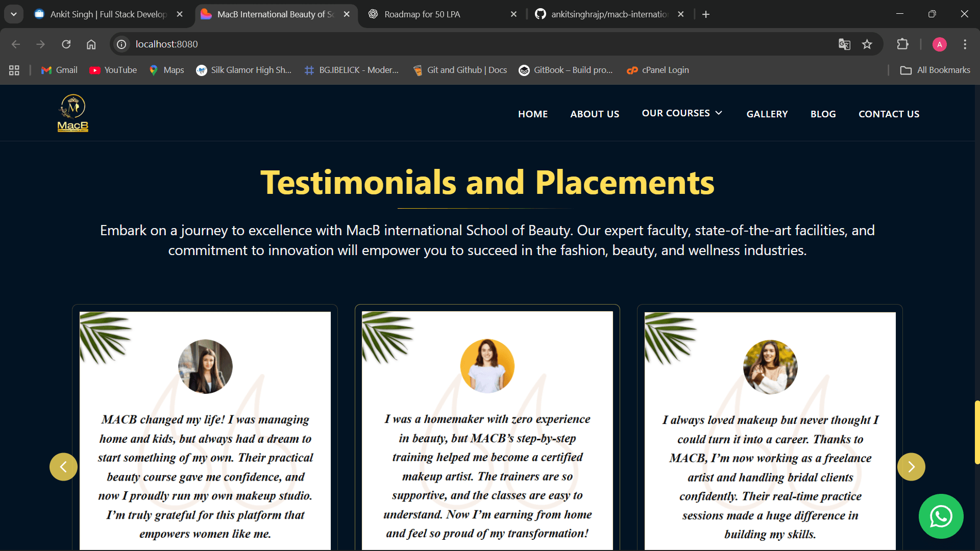Viewport: 980px width, 551px height.
Task: Open the Extensions puzzle icon
Action: coord(902,44)
